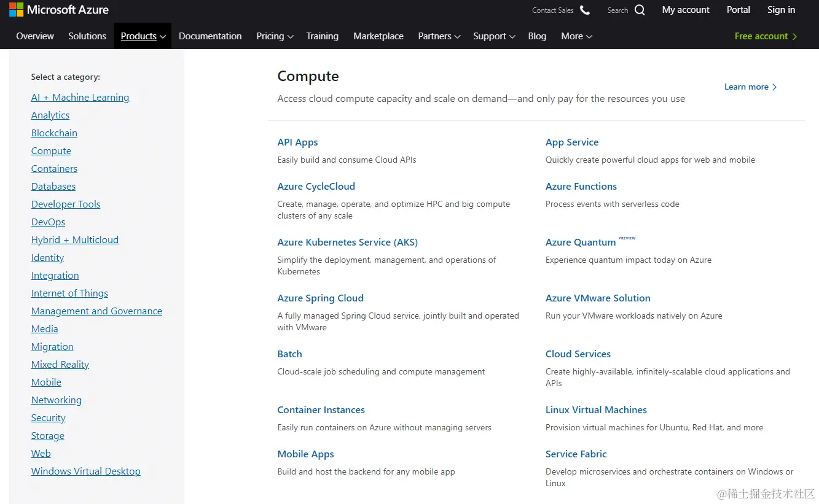The height and width of the screenshot is (504, 819).
Task: Expand the Partners dropdown menu
Action: click(x=438, y=36)
